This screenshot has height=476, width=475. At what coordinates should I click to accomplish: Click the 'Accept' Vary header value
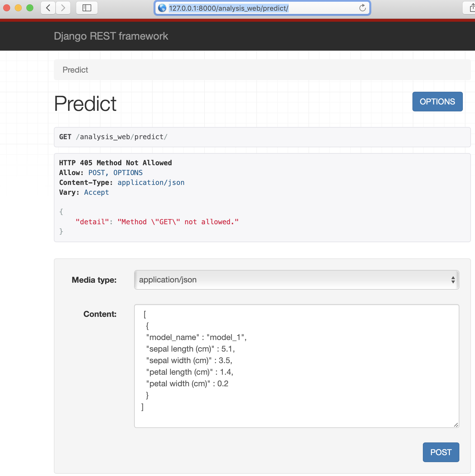pyautogui.click(x=96, y=192)
